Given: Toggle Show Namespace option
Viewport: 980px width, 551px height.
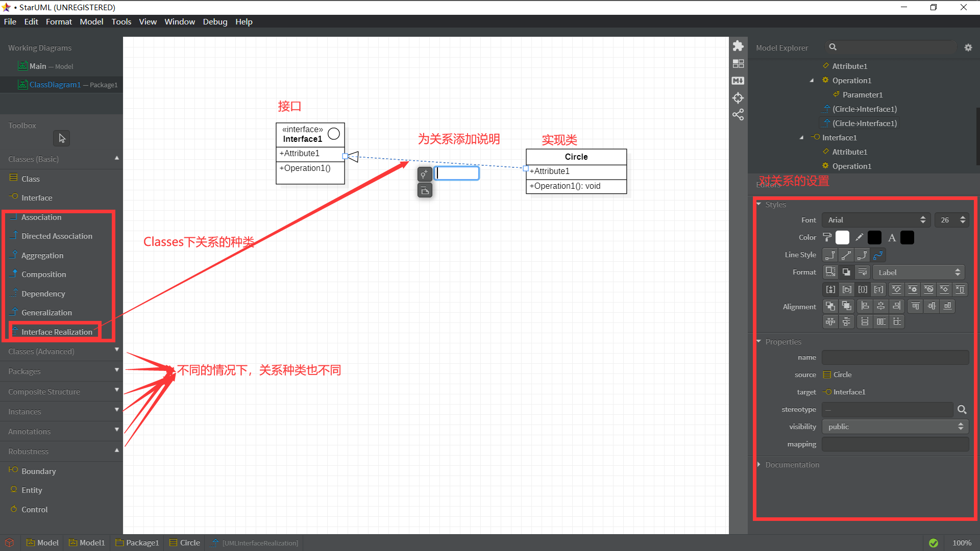Looking at the screenshot, I should click(x=846, y=289).
